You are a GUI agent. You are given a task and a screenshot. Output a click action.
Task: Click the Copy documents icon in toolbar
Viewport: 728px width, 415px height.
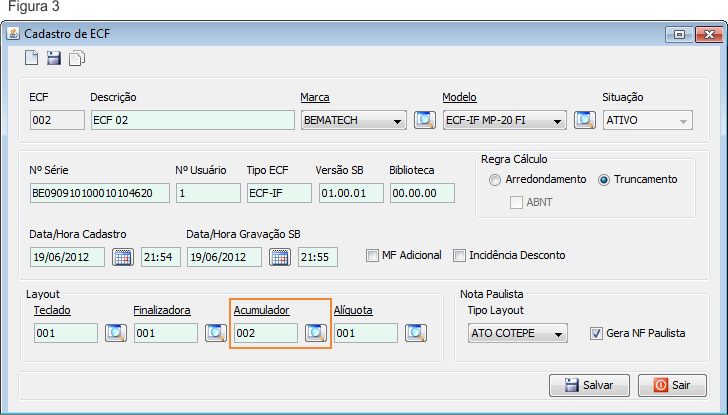pyautogui.click(x=77, y=59)
